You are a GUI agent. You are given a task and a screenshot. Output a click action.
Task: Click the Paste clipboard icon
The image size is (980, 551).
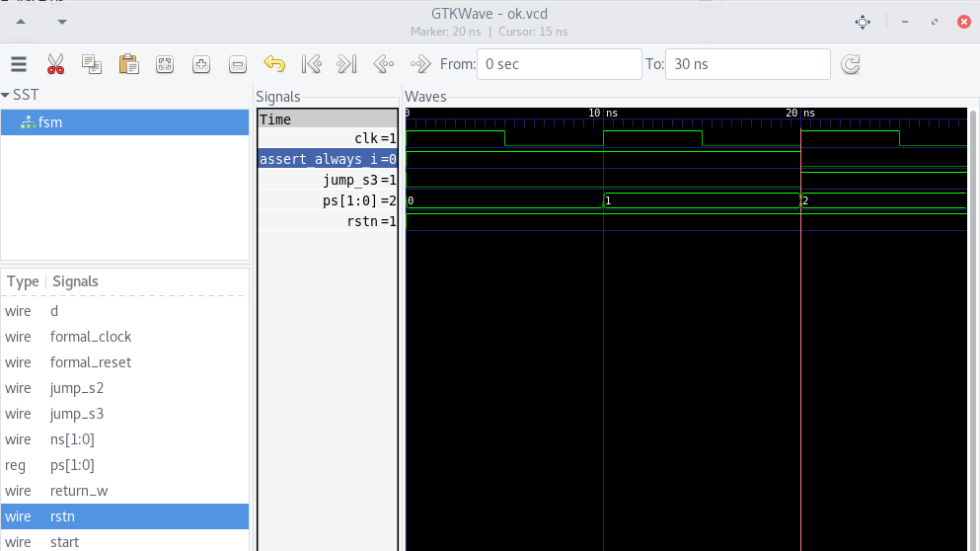128,64
